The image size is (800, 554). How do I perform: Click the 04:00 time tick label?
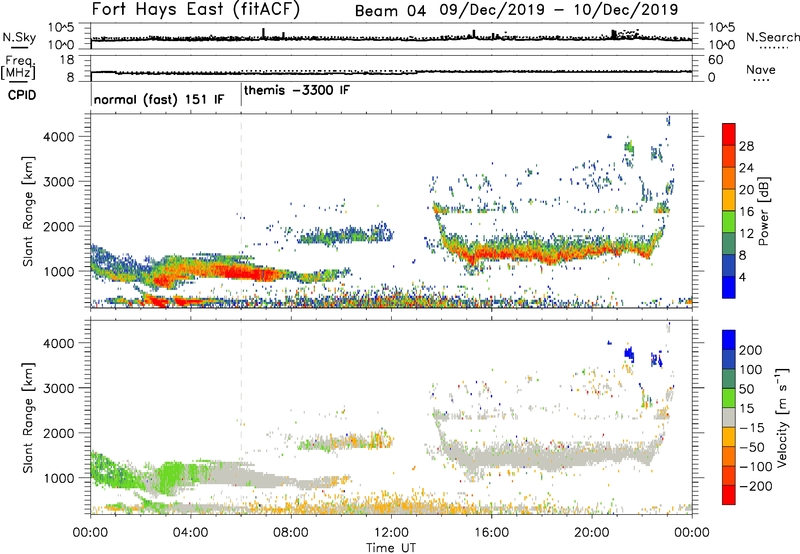point(190,533)
